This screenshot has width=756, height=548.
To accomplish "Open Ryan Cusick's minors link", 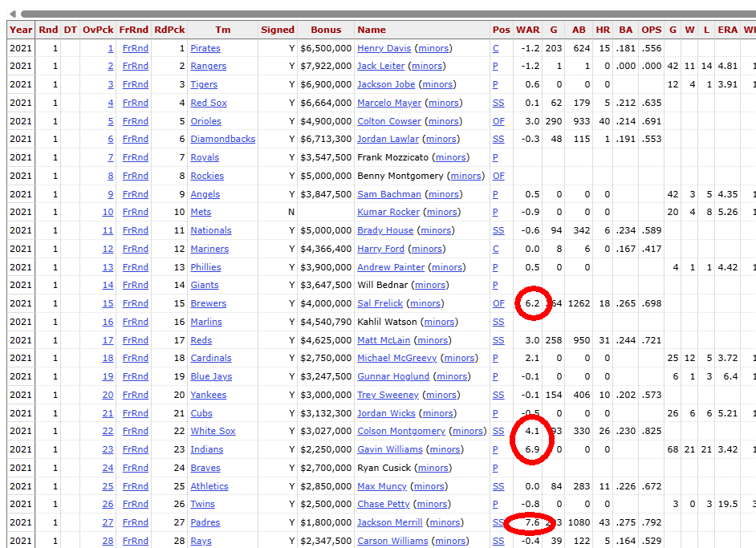I will coord(433,468).
